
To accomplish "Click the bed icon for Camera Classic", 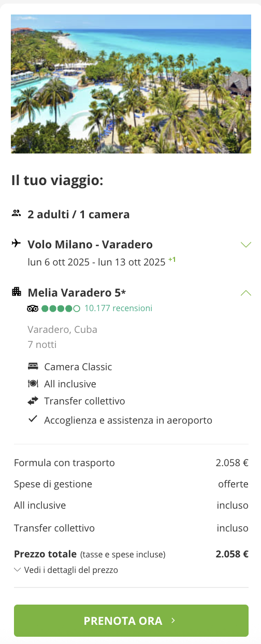I will point(33,367).
